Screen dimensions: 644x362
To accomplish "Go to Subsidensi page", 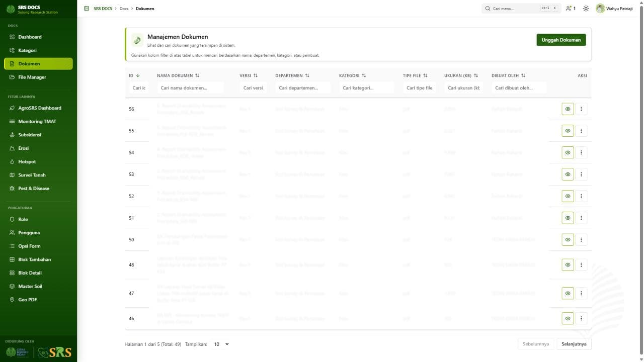I will coord(38,135).
